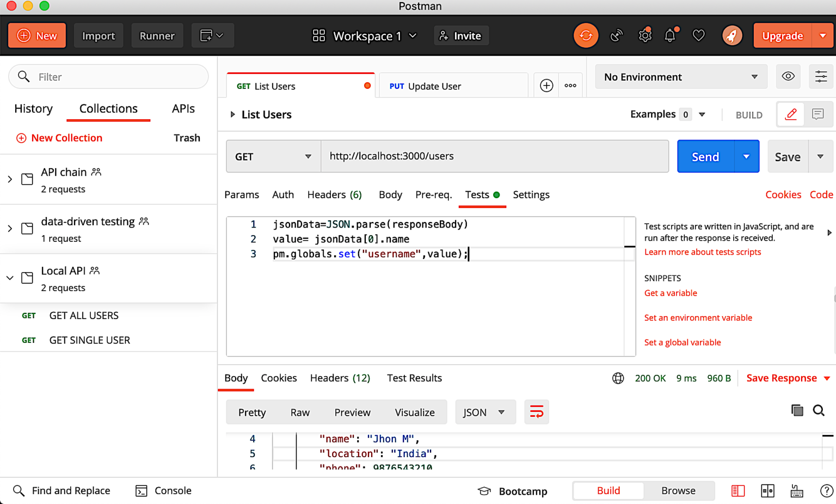Viewport: 836px width, 504px height.
Task: Open the No Environment dropdown
Action: pos(681,77)
